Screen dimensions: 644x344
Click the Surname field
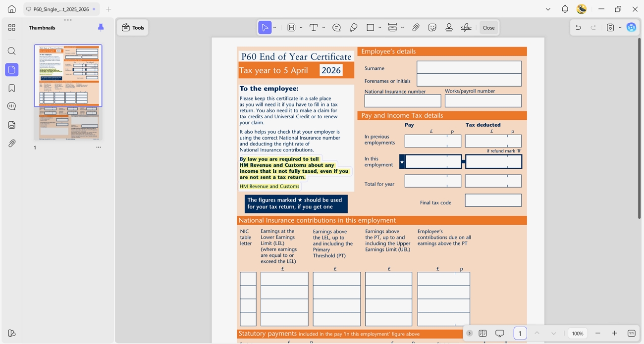pos(469,67)
